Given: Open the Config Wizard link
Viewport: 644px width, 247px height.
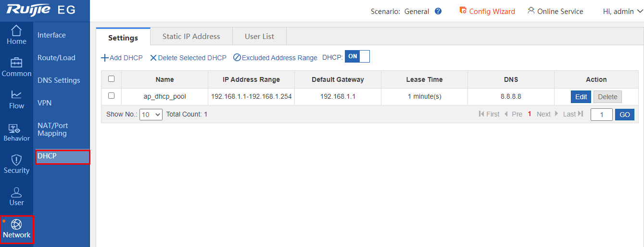Looking at the screenshot, I should pos(487,11).
